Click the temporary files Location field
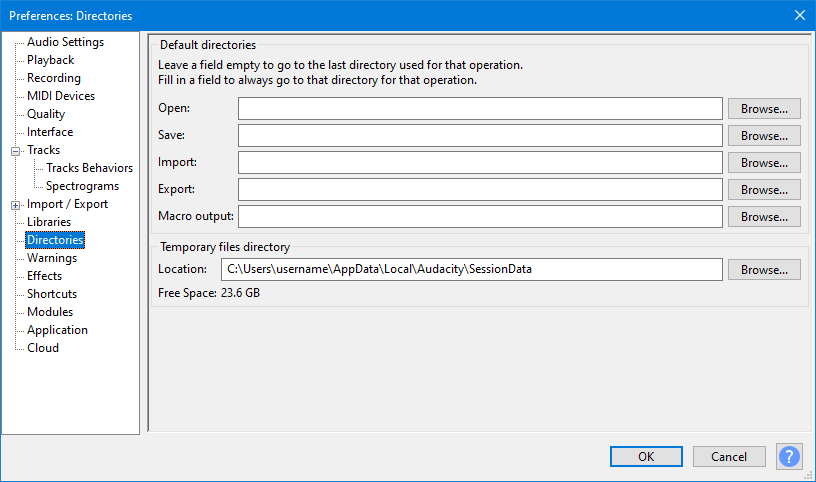The image size is (816, 482). tap(471, 270)
